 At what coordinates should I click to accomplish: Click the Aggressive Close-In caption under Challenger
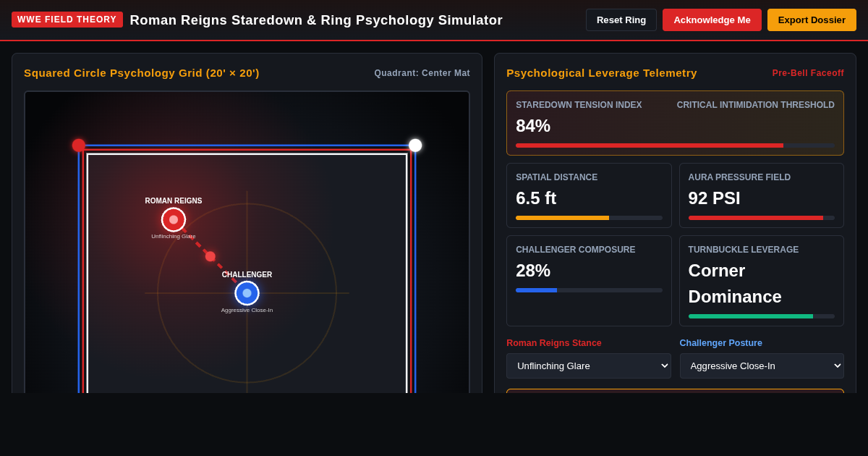247,311
